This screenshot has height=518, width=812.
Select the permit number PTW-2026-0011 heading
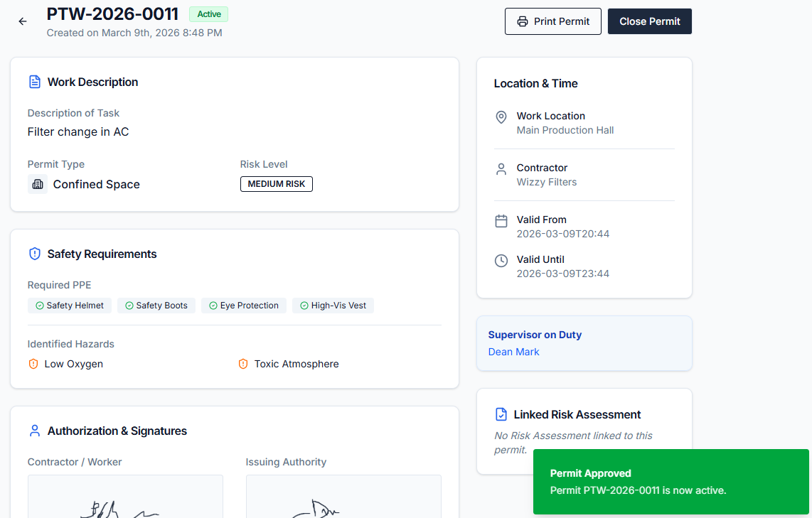112,14
